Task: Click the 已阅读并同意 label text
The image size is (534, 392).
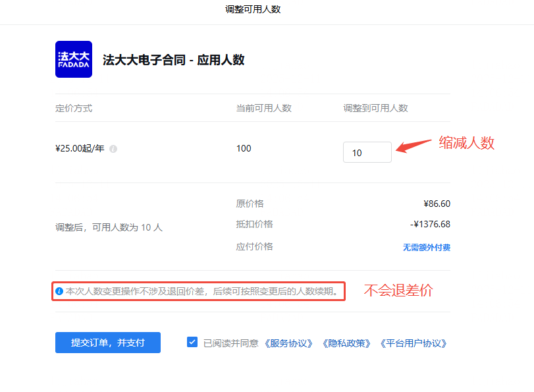Action: pos(231,343)
